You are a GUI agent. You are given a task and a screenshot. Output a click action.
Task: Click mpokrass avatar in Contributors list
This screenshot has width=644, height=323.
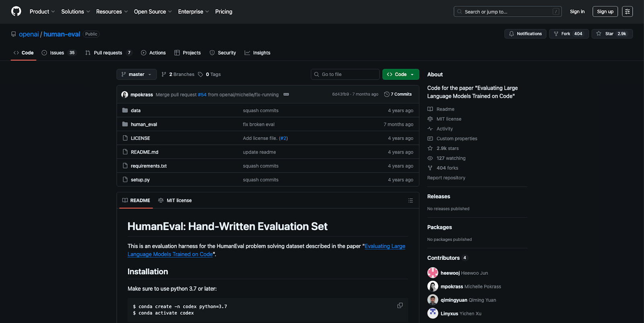pyautogui.click(x=433, y=286)
